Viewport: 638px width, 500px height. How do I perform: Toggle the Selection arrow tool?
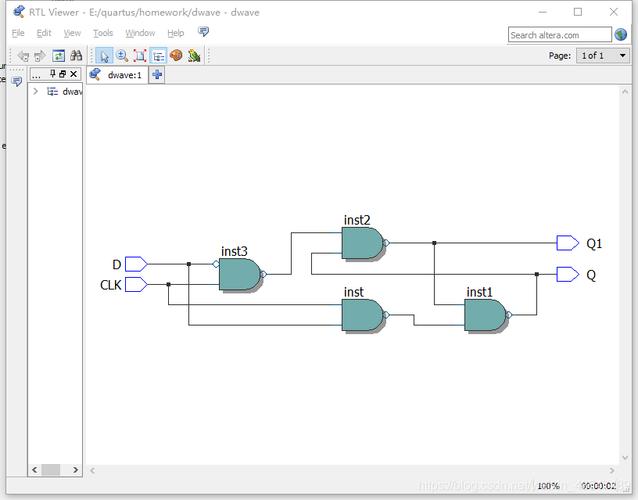[x=105, y=55]
